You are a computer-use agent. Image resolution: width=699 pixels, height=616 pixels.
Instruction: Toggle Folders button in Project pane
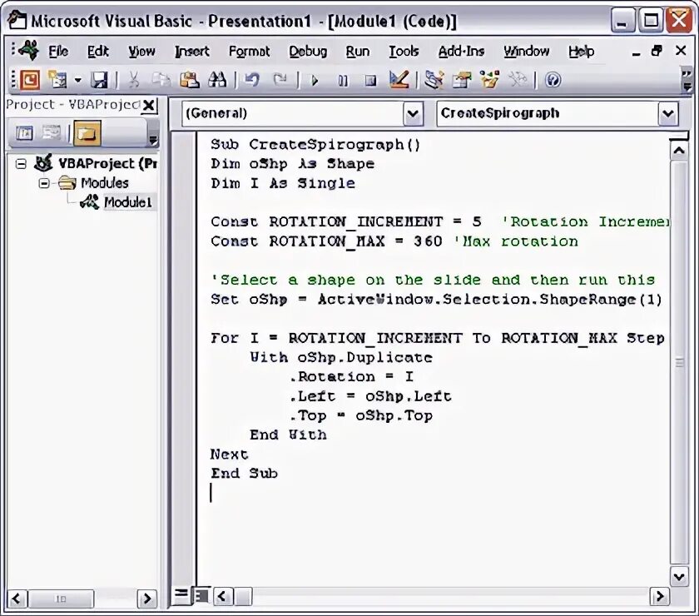point(87,133)
